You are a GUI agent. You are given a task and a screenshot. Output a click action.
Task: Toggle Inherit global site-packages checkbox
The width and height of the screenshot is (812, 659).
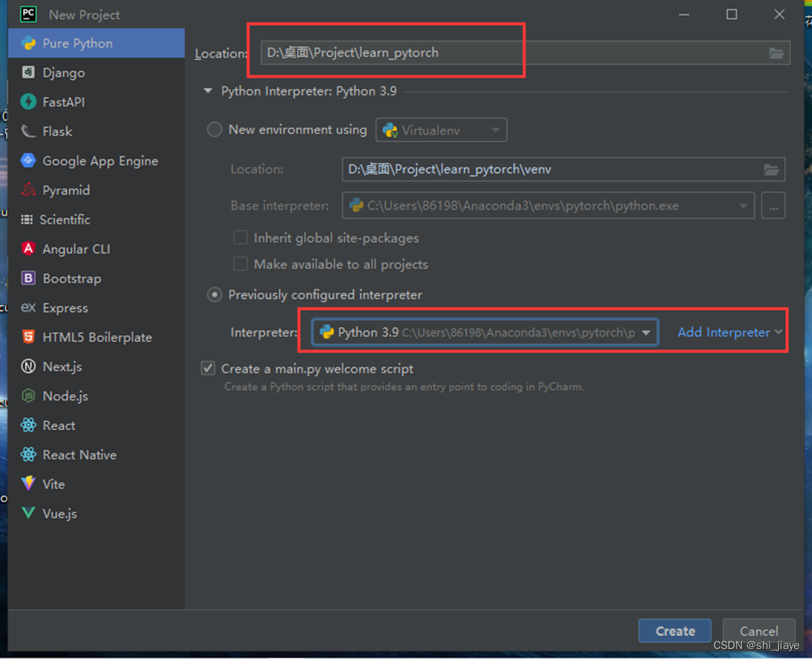pyautogui.click(x=240, y=237)
